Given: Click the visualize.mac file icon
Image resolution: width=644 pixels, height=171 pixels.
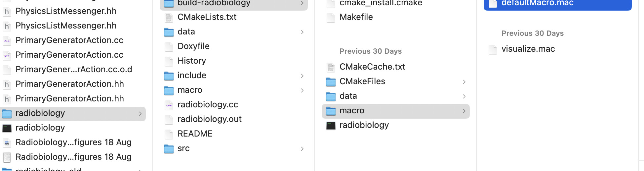Looking at the screenshot, I should (x=493, y=49).
